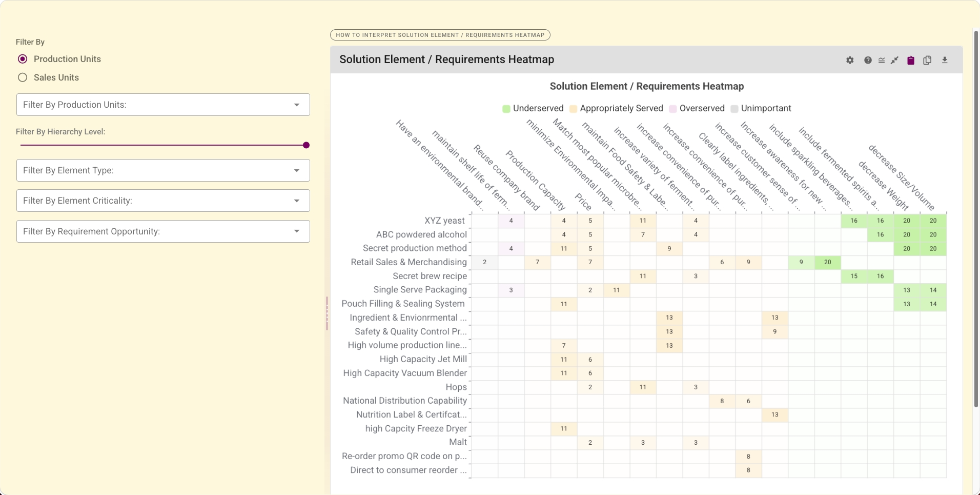This screenshot has height=495, width=980.
Task: Click the panel splitter handle
Action: (327, 313)
